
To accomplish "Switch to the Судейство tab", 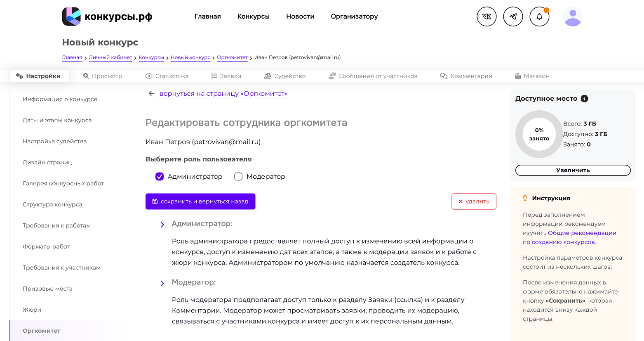I will click(285, 76).
